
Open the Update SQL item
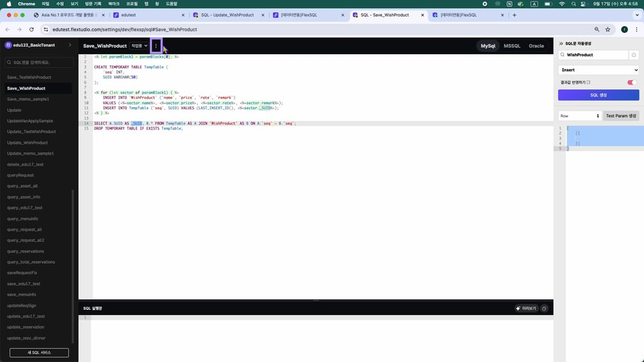[x=14, y=110]
